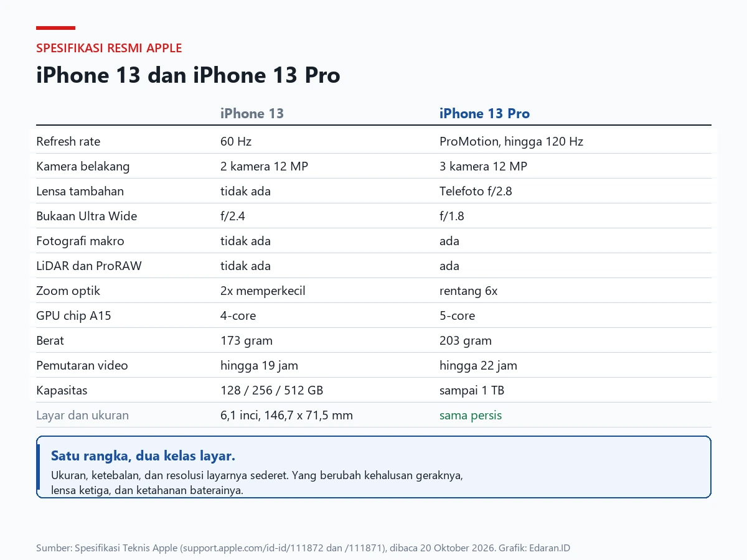Click "ProMotion, hingga 120 Hz" cell
747x560 pixels.
point(511,141)
